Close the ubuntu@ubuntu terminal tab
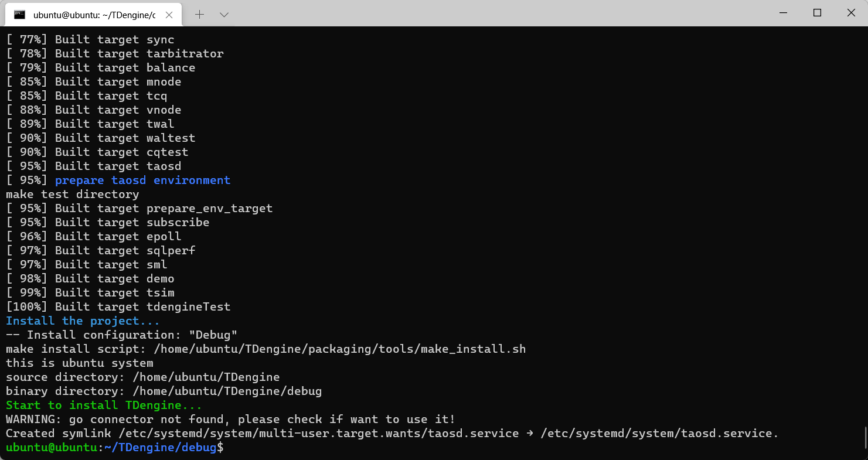The width and height of the screenshot is (868, 460). pyautogui.click(x=169, y=15)
